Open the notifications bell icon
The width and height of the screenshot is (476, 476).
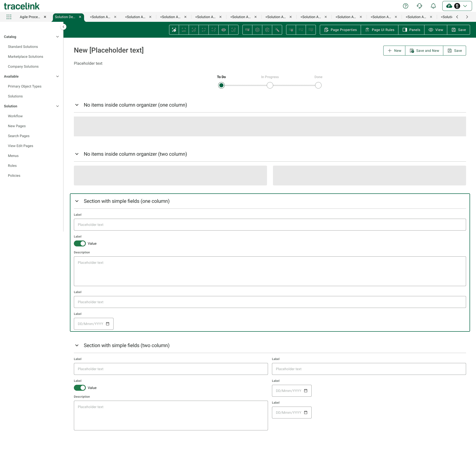pos(433,6)
